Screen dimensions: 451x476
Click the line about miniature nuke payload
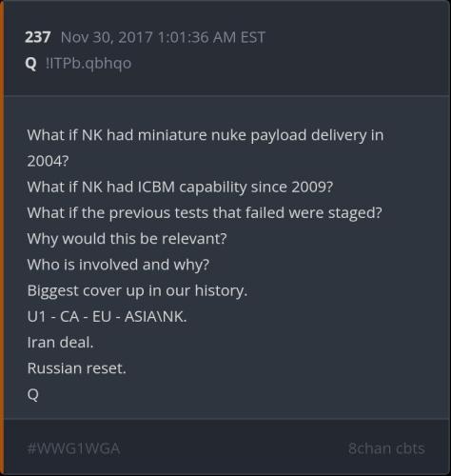(206, 135)
